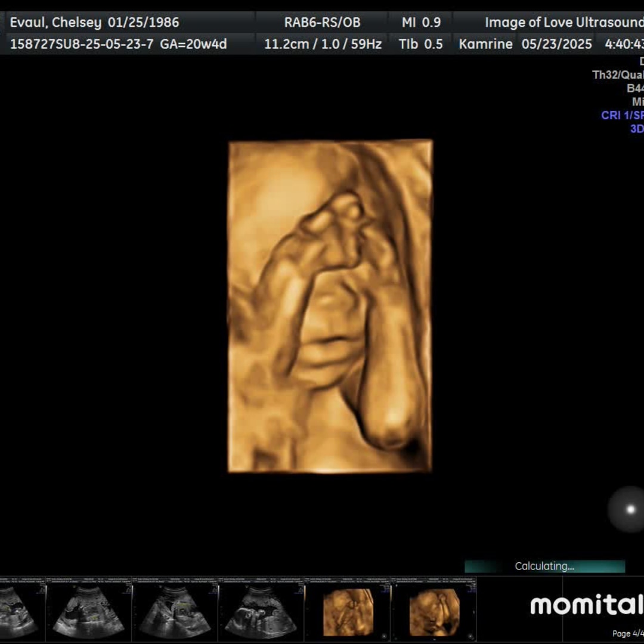
Task: Click the TIb 0.5 indicator
Action: point(421,44)
